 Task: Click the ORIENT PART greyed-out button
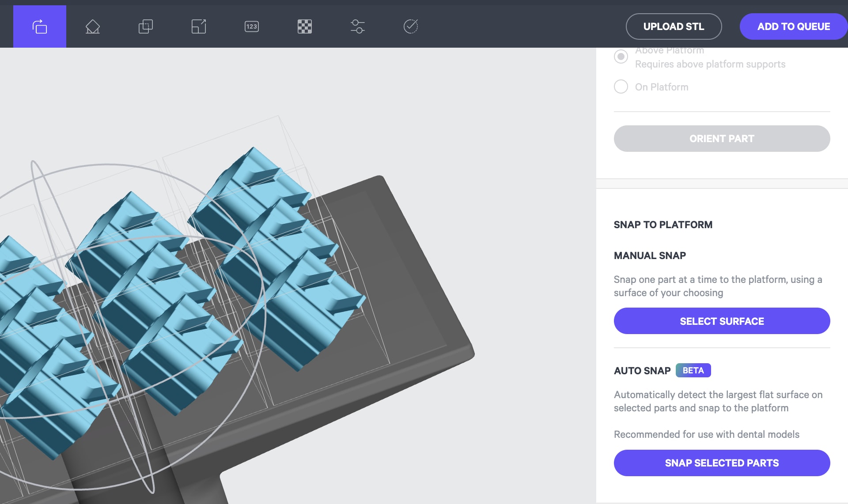tap(722, 139)
